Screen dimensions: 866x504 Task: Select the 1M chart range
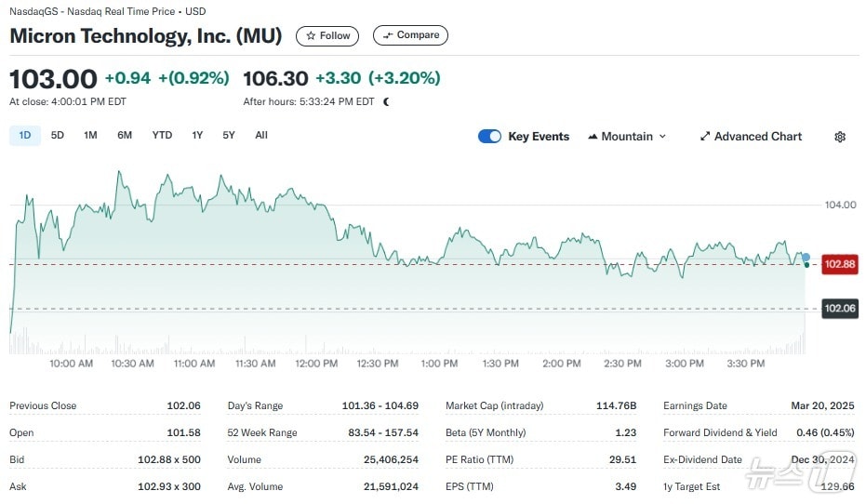point(90,136)
